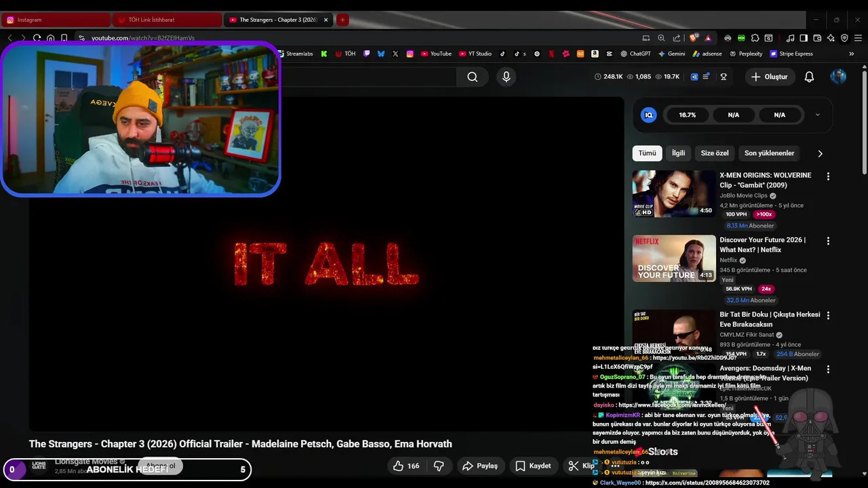Open the browser hamburger menu
This screenshot has height=488, width=868.
[x=858, y=38]
